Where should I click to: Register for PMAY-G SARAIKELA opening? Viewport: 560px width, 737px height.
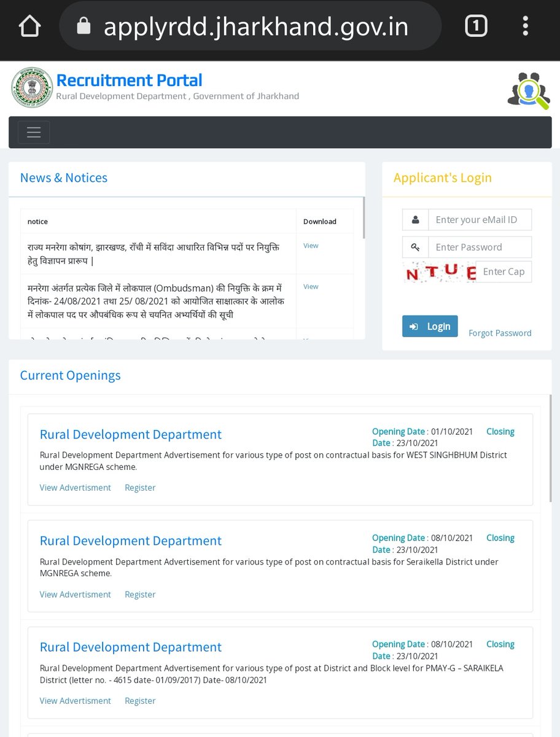tap(140, 701)
